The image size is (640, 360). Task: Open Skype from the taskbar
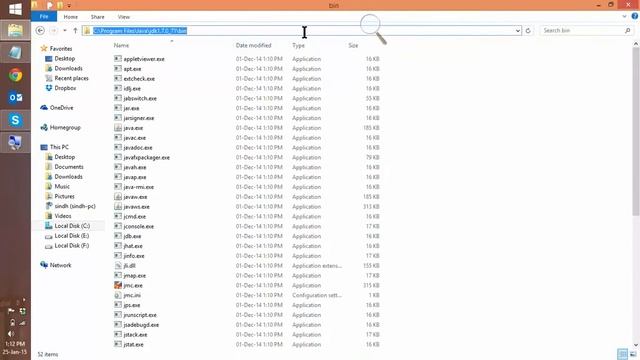(x=16, y=120)
